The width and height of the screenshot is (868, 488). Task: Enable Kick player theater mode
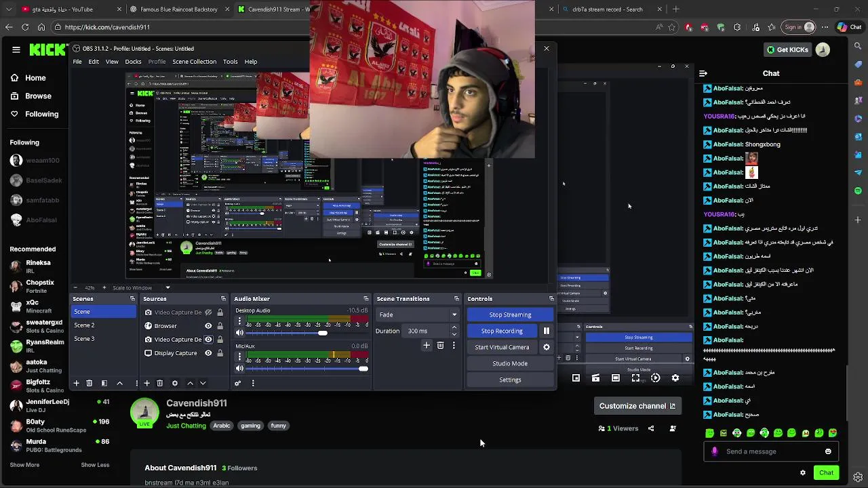[x=616, y=378]
